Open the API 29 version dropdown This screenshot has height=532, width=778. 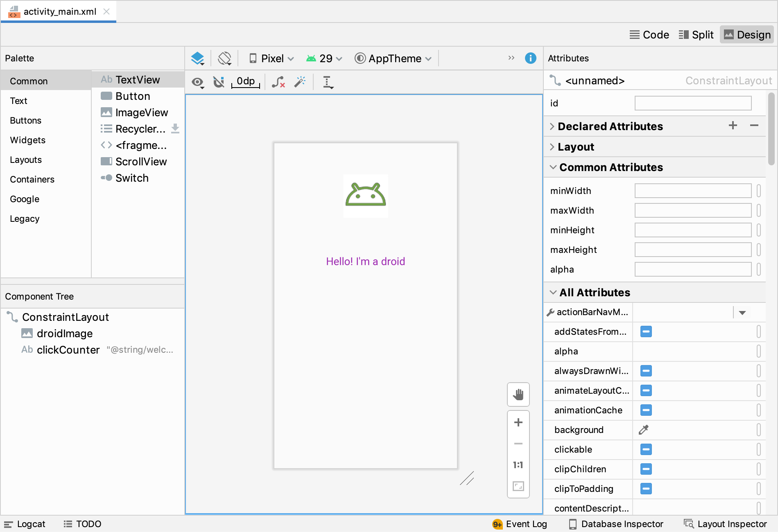click(324, 59)
